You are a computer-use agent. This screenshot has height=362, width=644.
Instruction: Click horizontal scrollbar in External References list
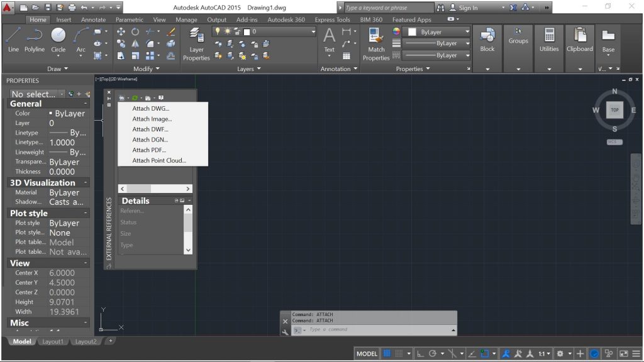(155, 189)
